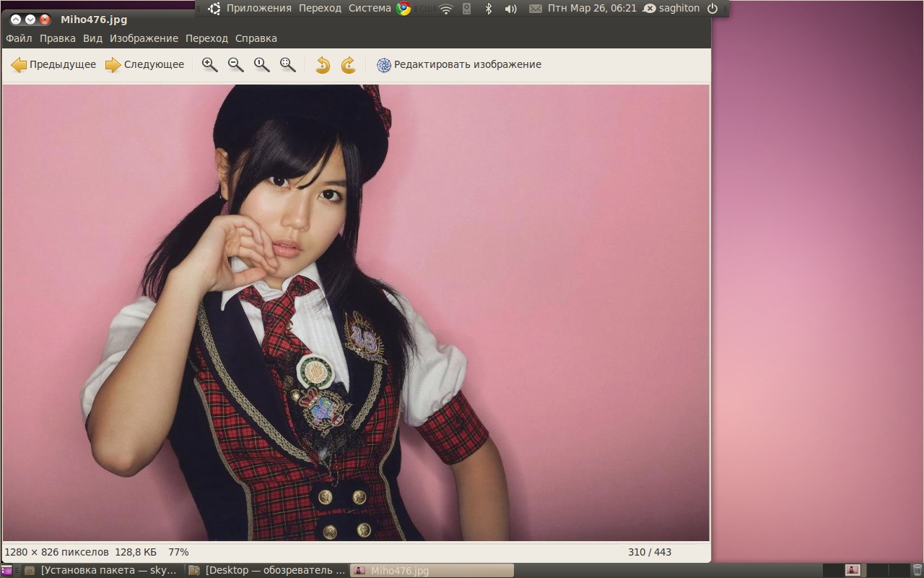Go to the previous image (Предыдущее)

(53, 65)
